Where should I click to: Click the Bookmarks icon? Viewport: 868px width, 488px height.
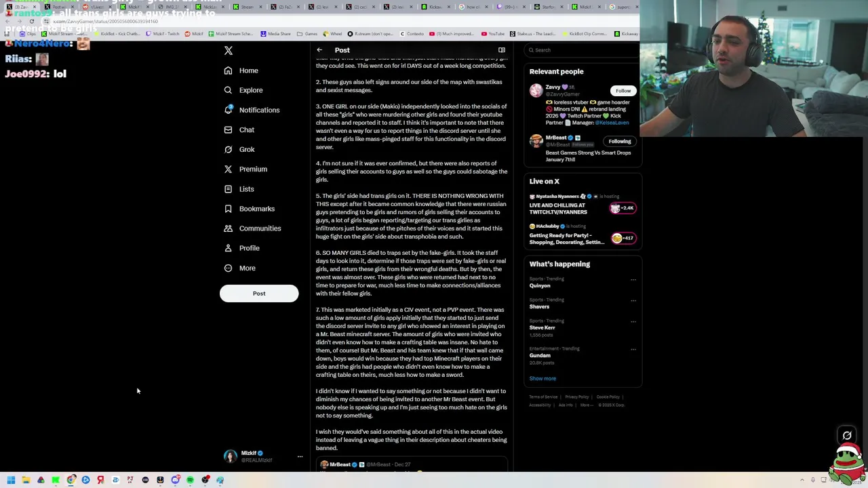[228, 209]
